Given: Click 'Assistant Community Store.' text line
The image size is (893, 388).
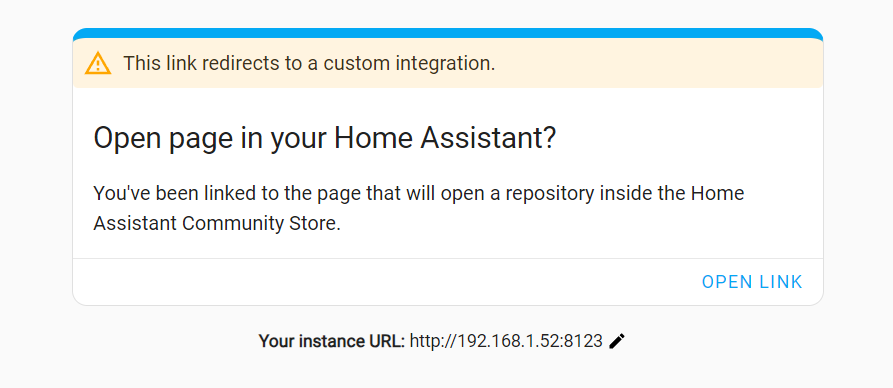Looking at the screenshot, I should coord(217,223).
